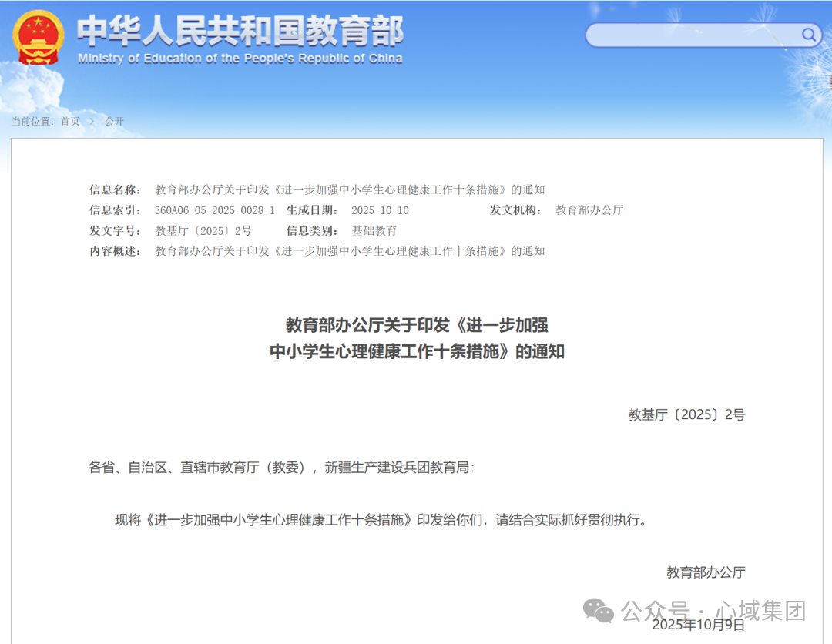The width and height of the screenshot is (832, 644).
Task: Click the 中华人民共和国教育部 site title
Action: [x=240, y=31]
